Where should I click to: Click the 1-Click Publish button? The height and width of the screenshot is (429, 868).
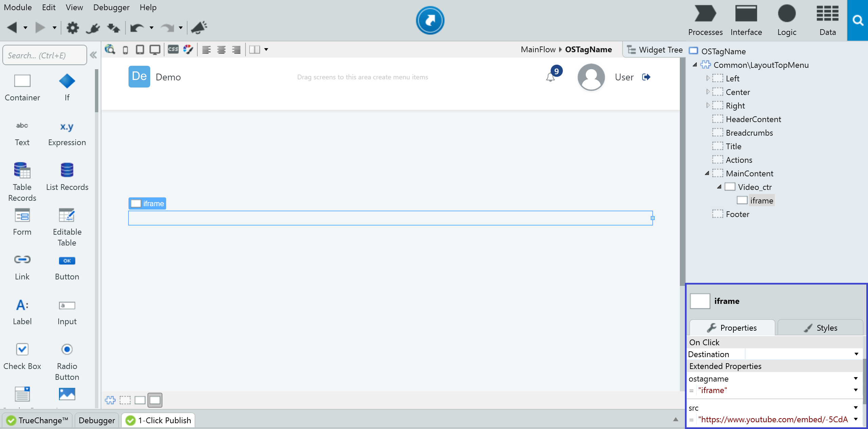(157, 420)
